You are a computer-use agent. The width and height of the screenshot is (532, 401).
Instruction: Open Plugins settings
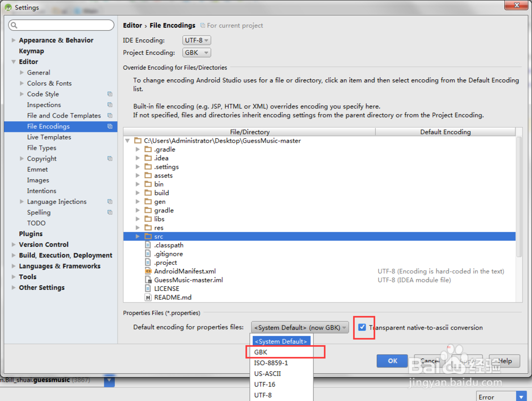click(30, 234)
